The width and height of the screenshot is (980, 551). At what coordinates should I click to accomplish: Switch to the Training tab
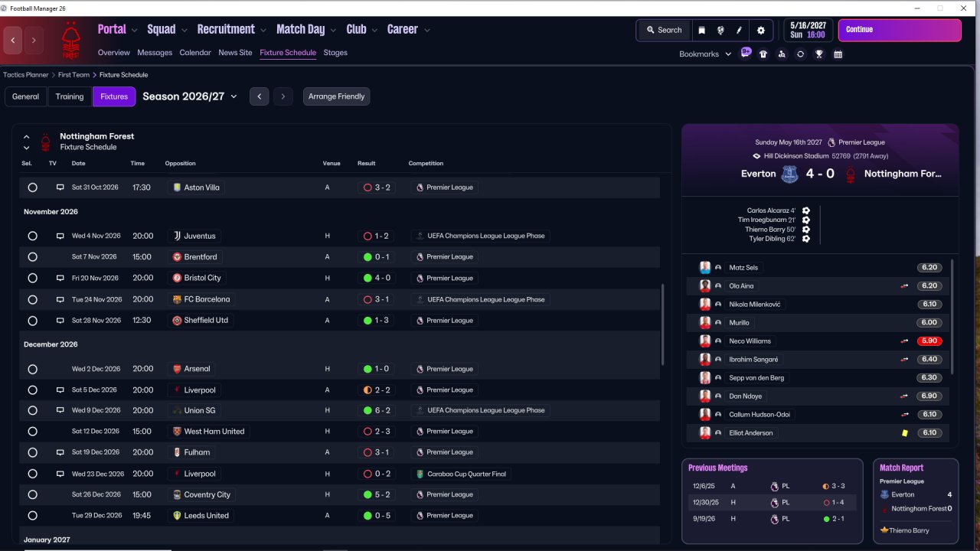pyautogui.click(x=70, y=96)
